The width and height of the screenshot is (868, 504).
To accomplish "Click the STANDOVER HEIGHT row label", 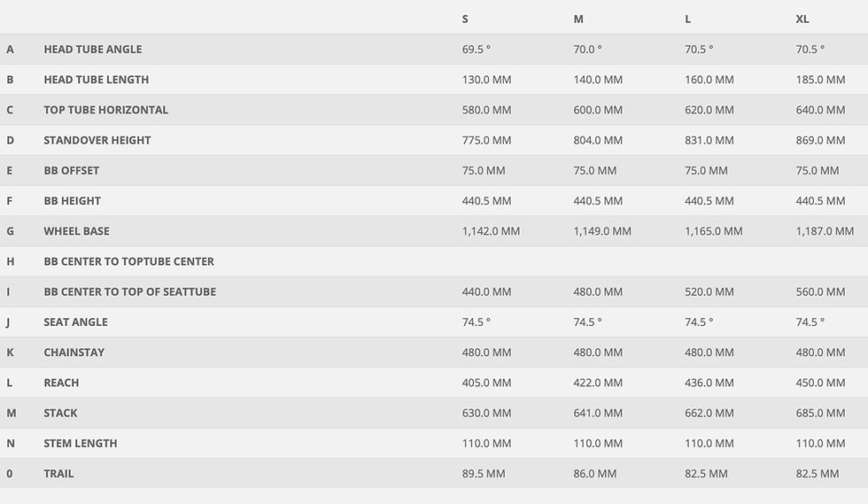I will 97,140.
